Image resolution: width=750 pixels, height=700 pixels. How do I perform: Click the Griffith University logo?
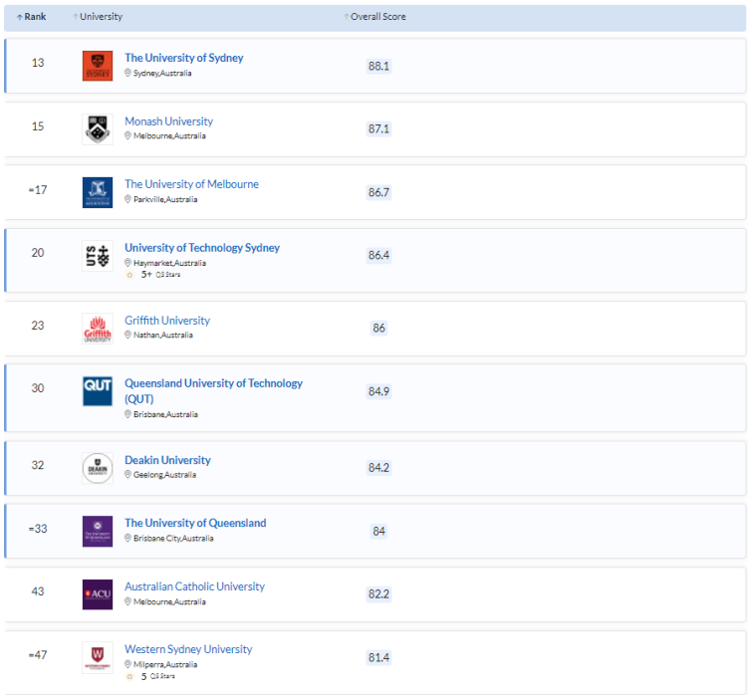pos(97,329)
